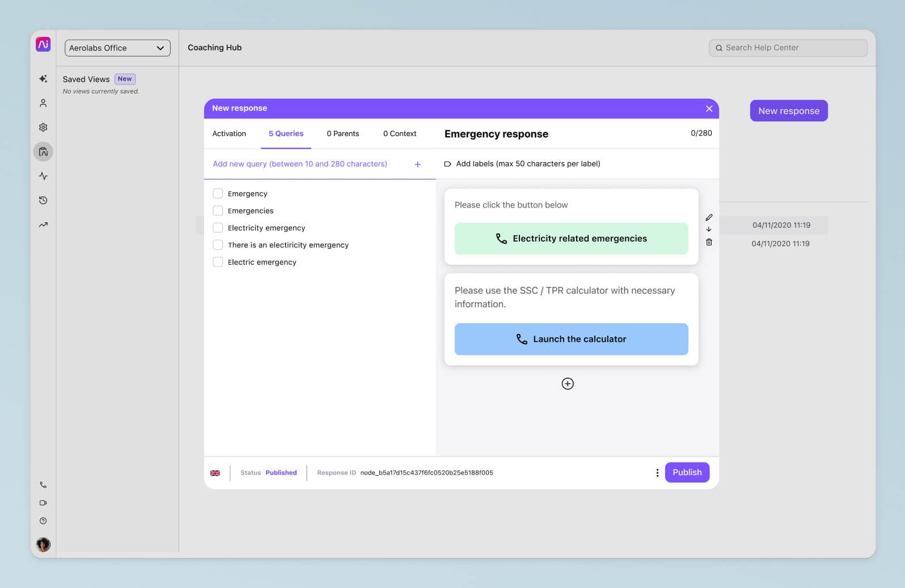Image resolution: width=905 pixels, height=588 pixels.
Task: Click the plus icon to add query
Action: [418, 164]
